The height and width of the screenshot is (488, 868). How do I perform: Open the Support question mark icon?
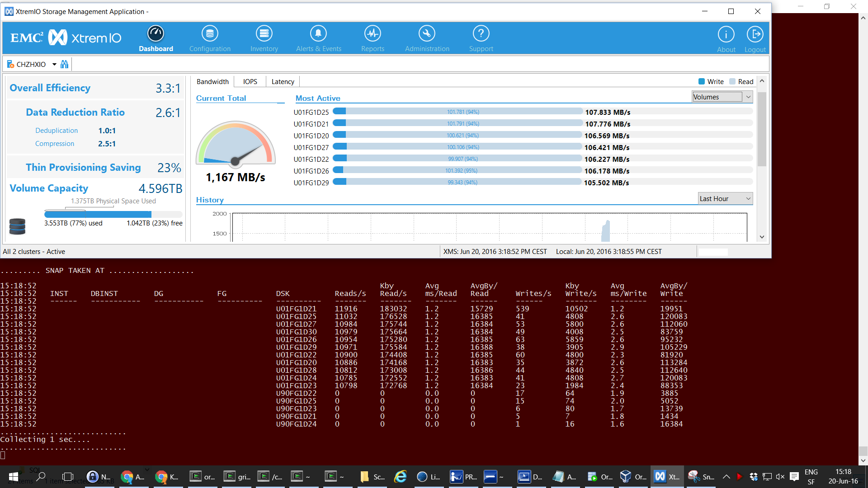[x=481, y=34]
